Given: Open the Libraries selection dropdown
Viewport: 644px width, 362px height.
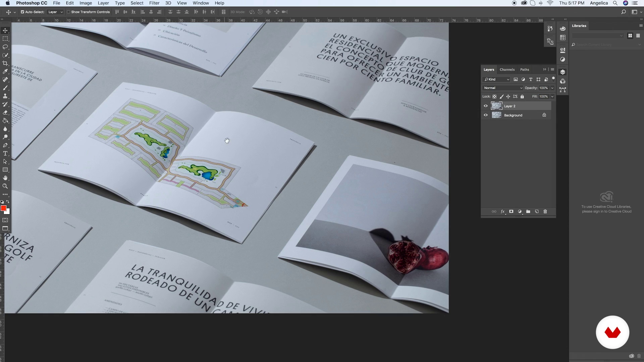Looking at the screenshot, I should click(x=598, y=36).
